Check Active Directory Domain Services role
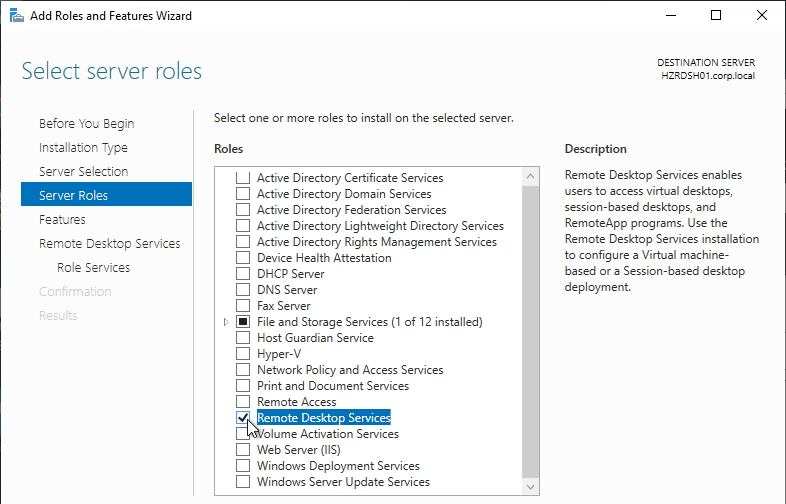786x504 pixels. [243, 193]
